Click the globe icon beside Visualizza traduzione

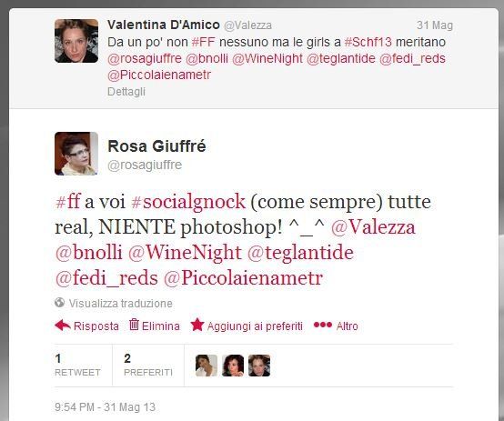click(59, 303)
